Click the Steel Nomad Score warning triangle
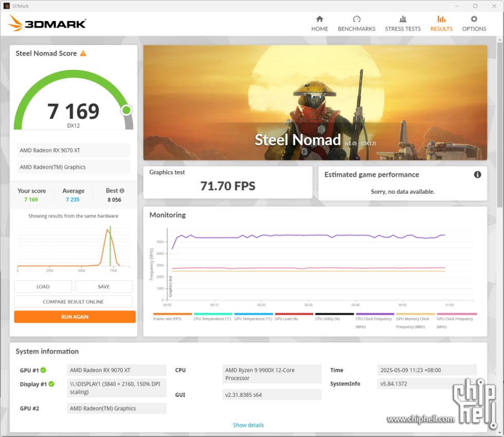 point(83,53)
